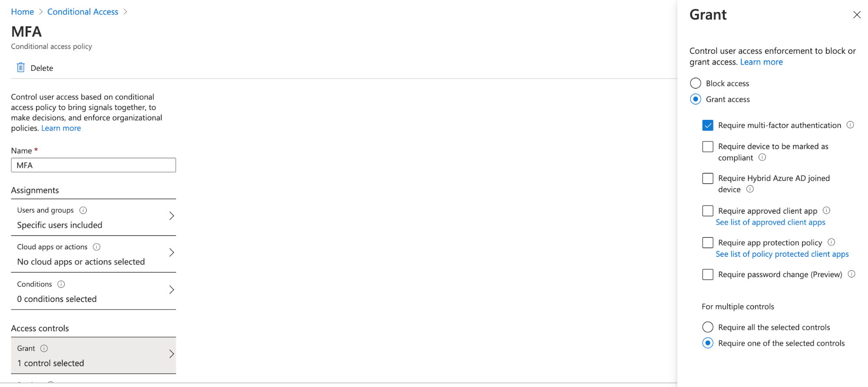
Task: Enable Require device to be marked as compliant
Action: pos(708,146)
